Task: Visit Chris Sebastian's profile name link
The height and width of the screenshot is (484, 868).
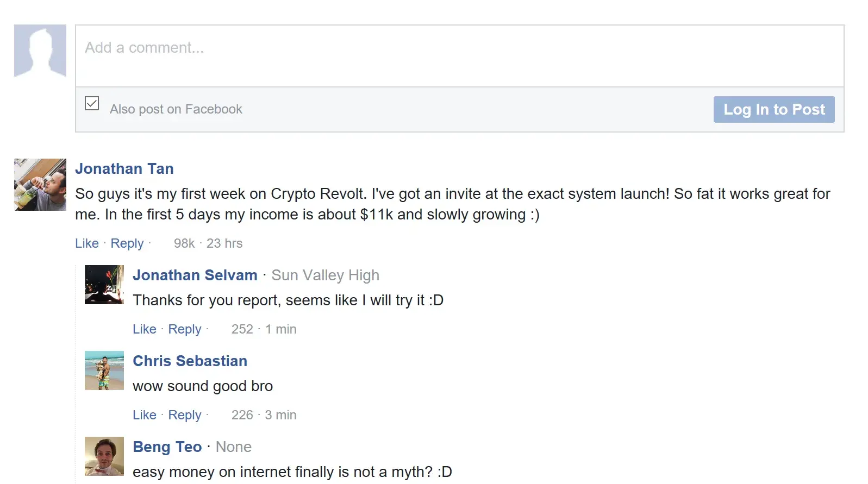Action: tap(190, 361)
